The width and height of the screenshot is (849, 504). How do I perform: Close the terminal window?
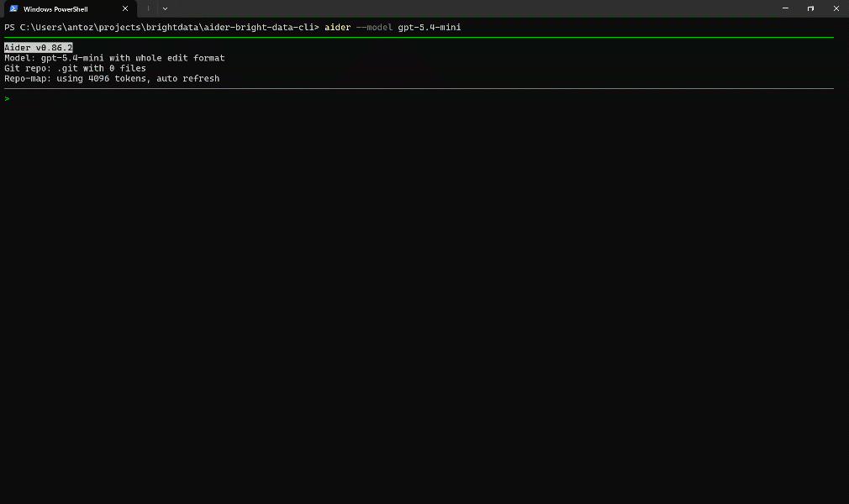[x=836, y=8]
